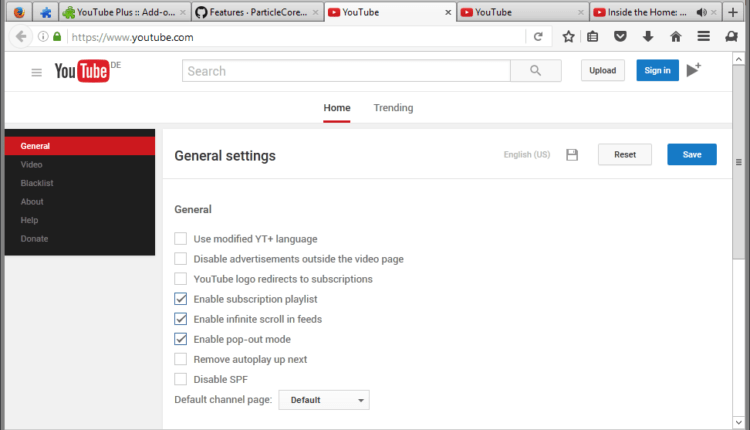Image resolution: width=750 pixels, height=430 pixels.
Task: Close the Features ParticleCore tab
Action: 315,12
